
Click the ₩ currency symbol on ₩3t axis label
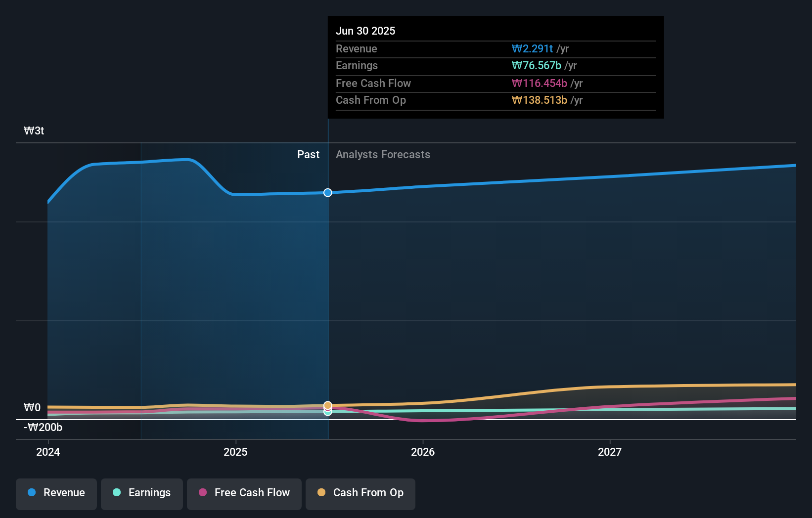(x=28, y=131)
